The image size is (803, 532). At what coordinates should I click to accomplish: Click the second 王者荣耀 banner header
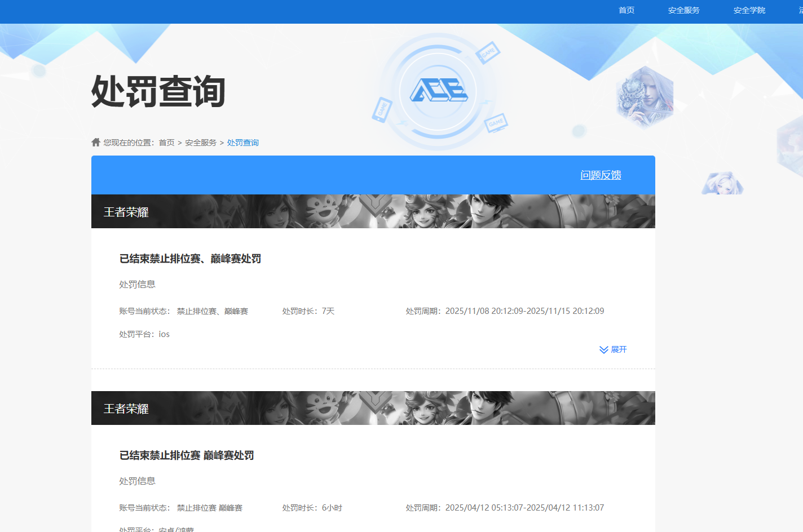373,408
